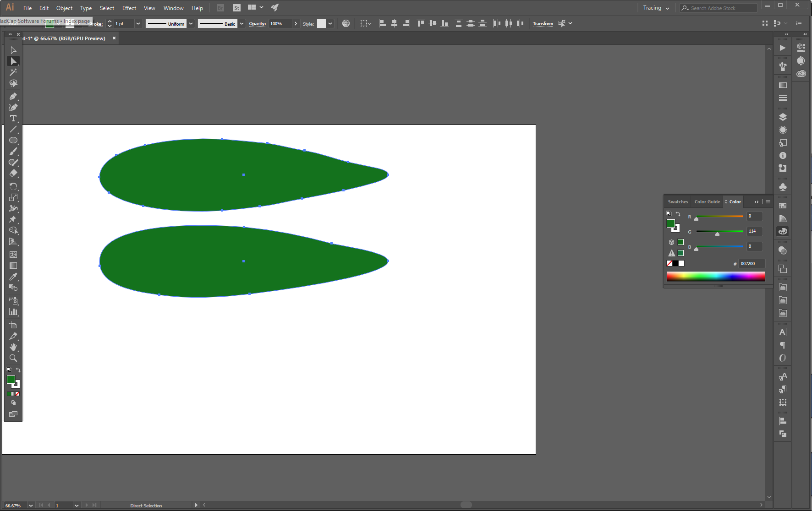Open Uniform width profile dropdown
This screenshot has height=511, width=812.
click(191, 23)
